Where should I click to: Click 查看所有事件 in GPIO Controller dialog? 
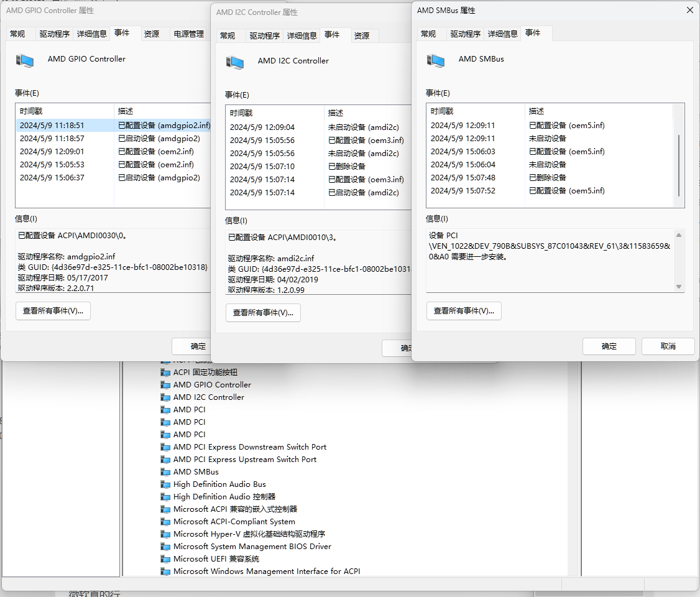tap(53, 311)
